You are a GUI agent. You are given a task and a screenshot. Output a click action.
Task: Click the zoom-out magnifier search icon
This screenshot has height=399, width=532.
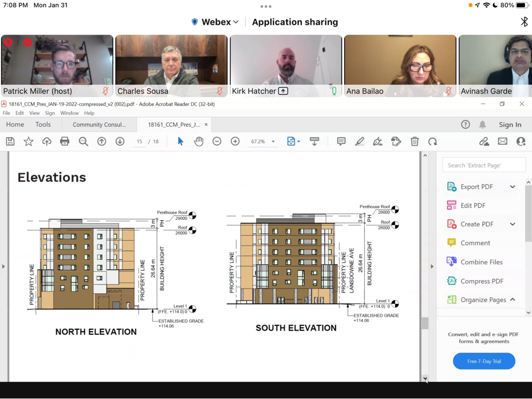(x=84, y=142)
